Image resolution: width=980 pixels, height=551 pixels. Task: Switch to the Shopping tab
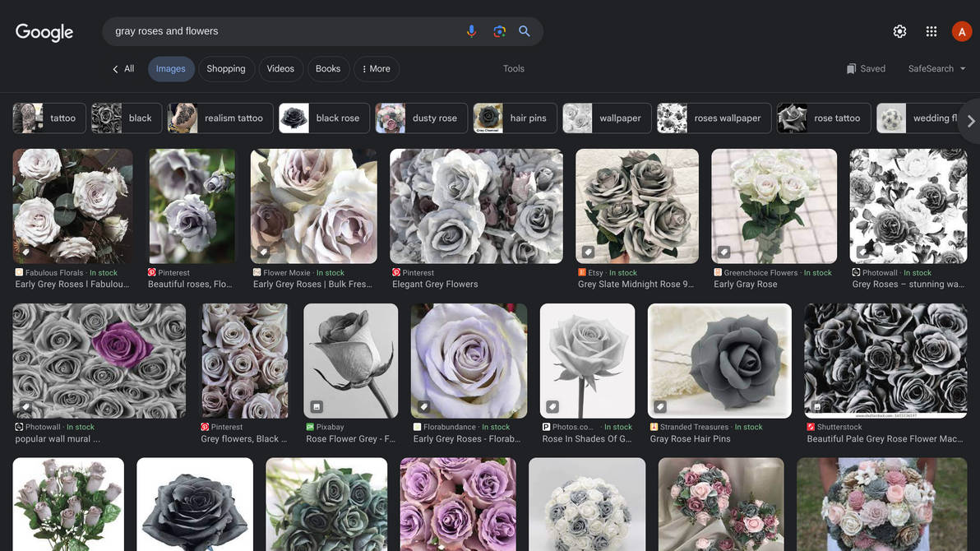point(226,69)
